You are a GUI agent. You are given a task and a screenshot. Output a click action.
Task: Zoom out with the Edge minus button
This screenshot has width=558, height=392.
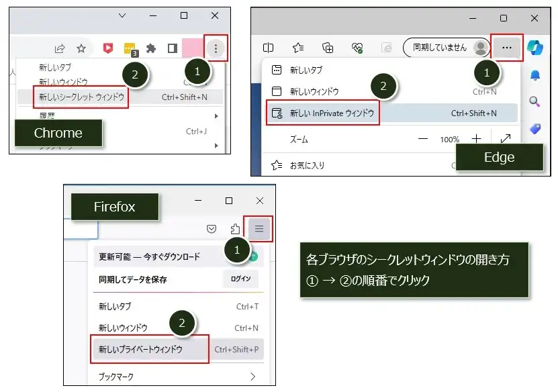[423, 139]
